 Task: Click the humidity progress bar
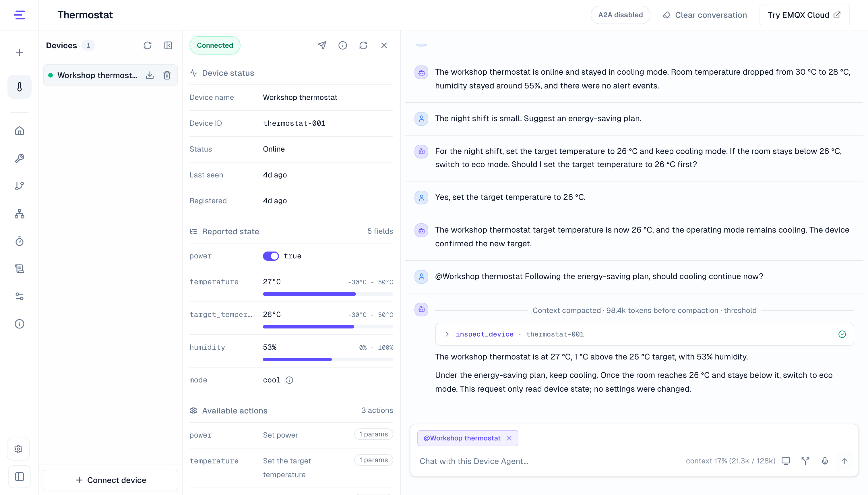pyautogui.click(x=328, y=359)
